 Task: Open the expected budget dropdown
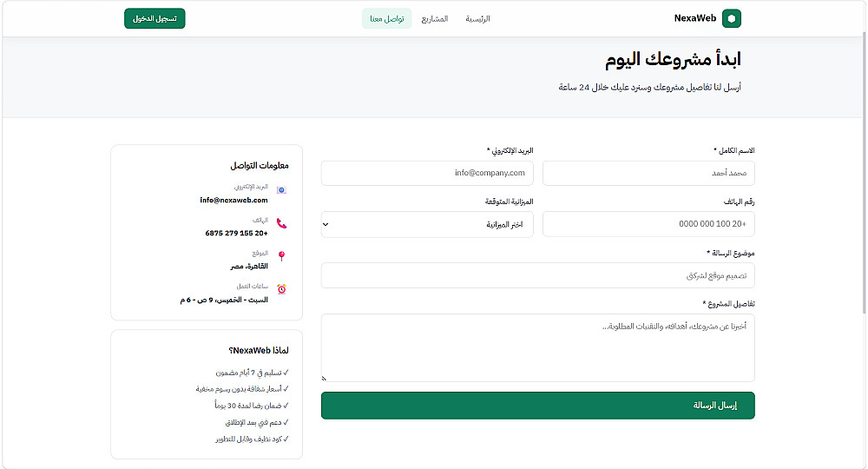(427, 224)
